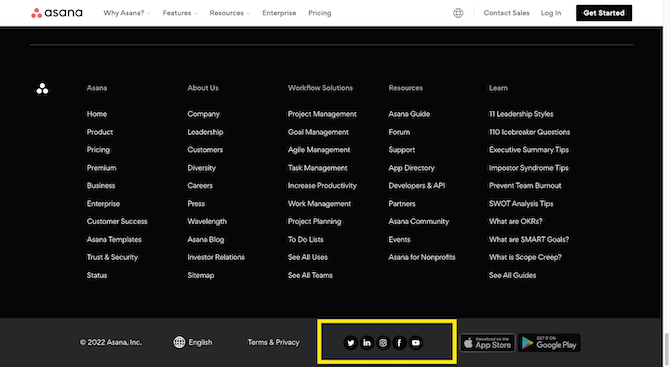
Task: Open See All Guides link
Action: point(512,276)
